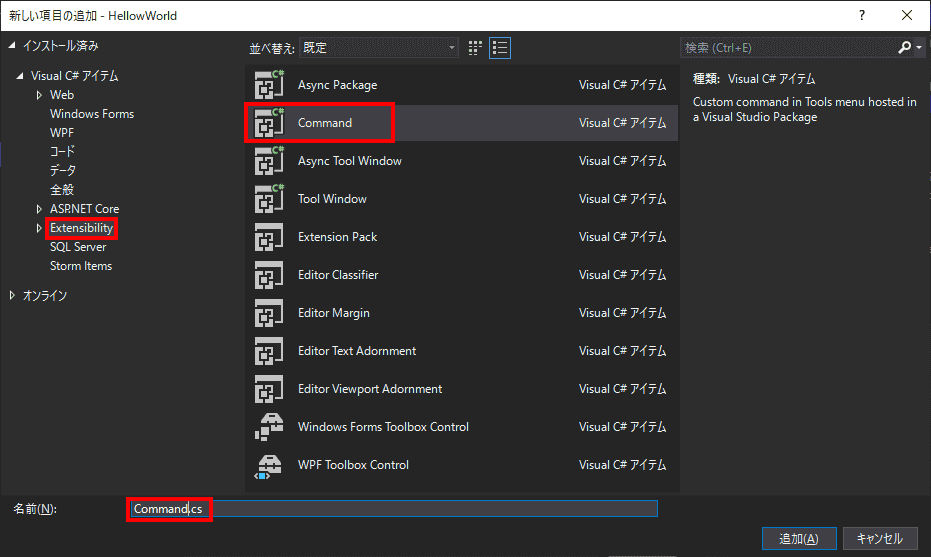The width and height of the screenshot is (931, 557).
Task: Click 'Visual C# アイテム' type in Extension Pack row
Action: (x=623, y=237)
